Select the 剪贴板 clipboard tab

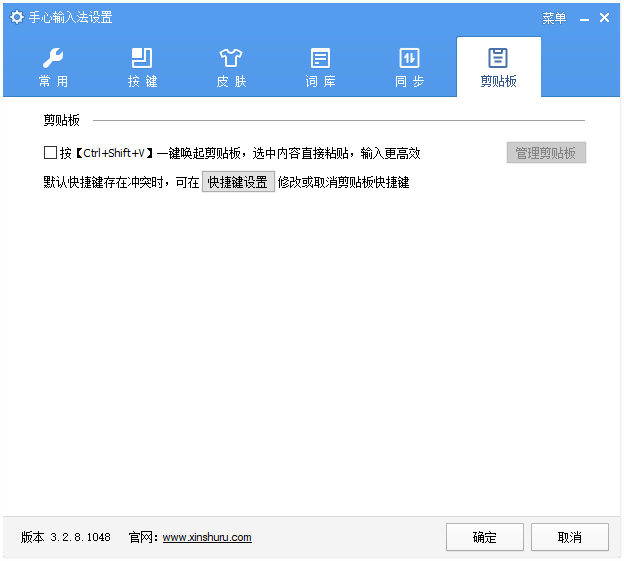coord(499,67)
